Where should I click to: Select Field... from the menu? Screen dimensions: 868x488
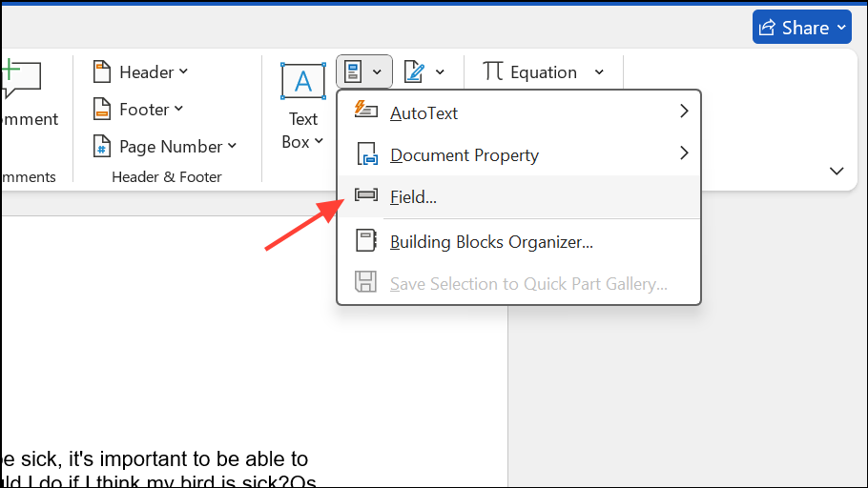coord(413,197)
